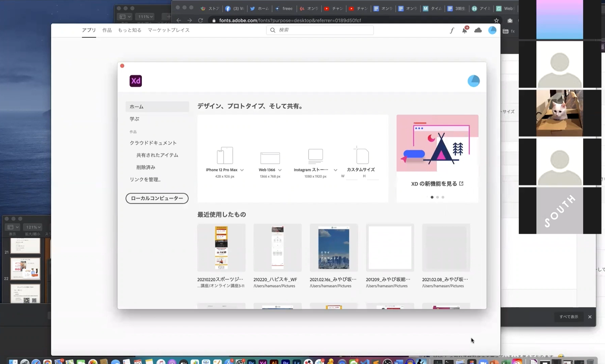Open the マーケットプレイス tab
This screenshot has height=364, width=605.
169,30
